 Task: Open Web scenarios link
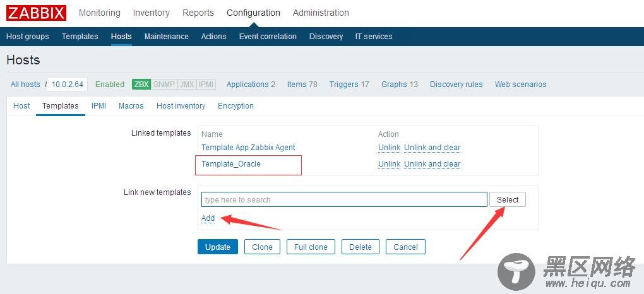coord(520,84)
